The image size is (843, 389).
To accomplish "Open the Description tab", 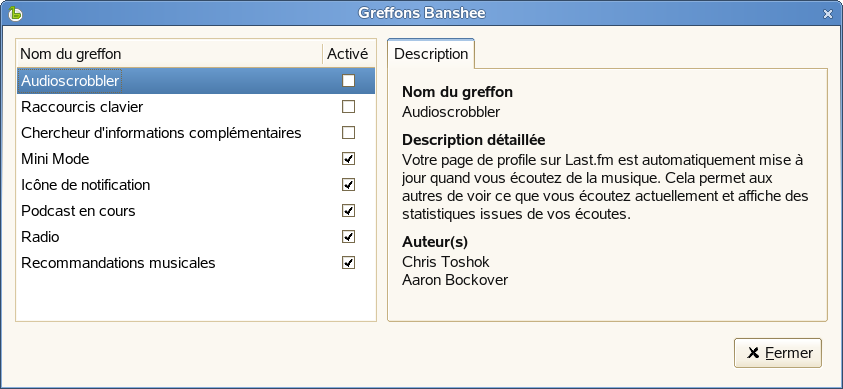I will (x=431, y=54).
